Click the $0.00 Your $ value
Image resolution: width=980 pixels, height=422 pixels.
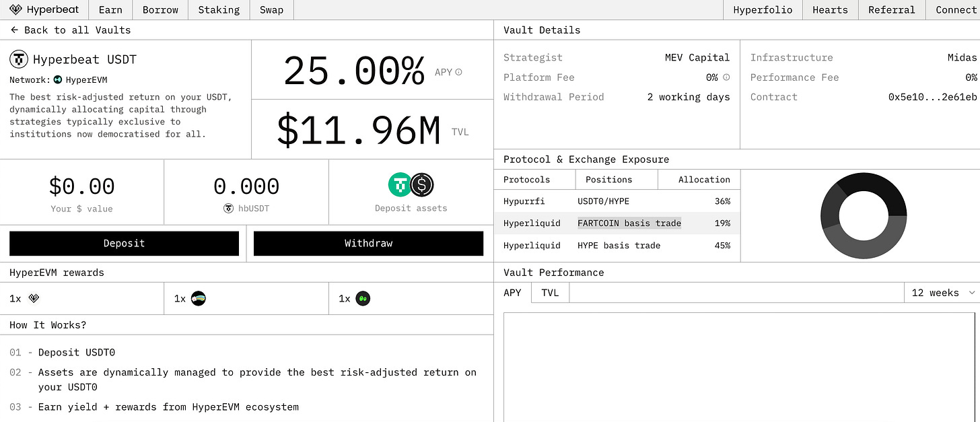(x=82, y=186)
